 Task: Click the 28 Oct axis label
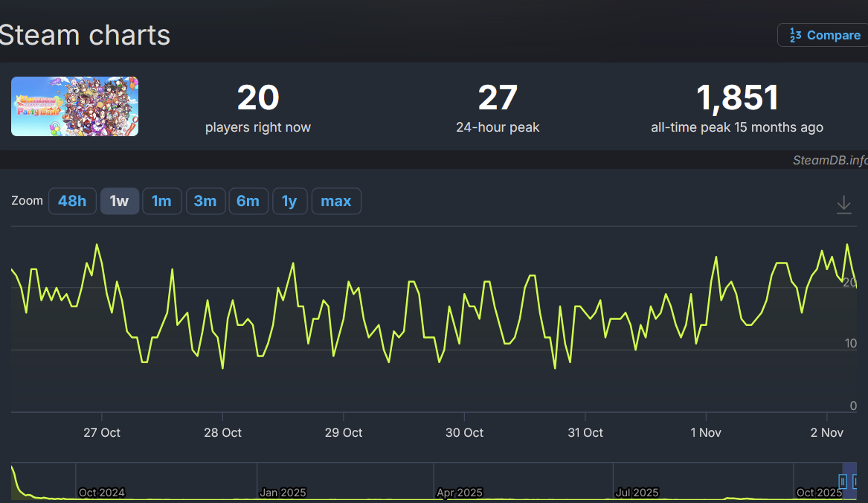tap(222, 432)
